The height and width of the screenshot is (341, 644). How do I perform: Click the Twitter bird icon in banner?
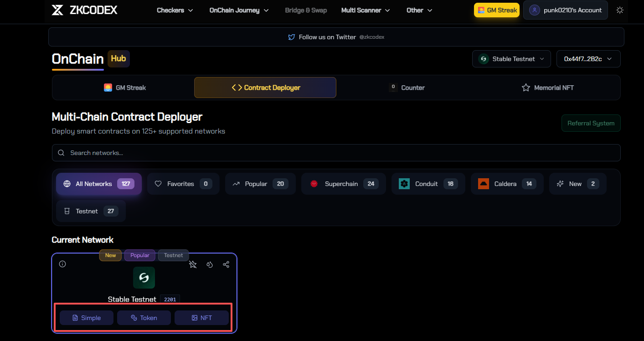tap(292, 37)
